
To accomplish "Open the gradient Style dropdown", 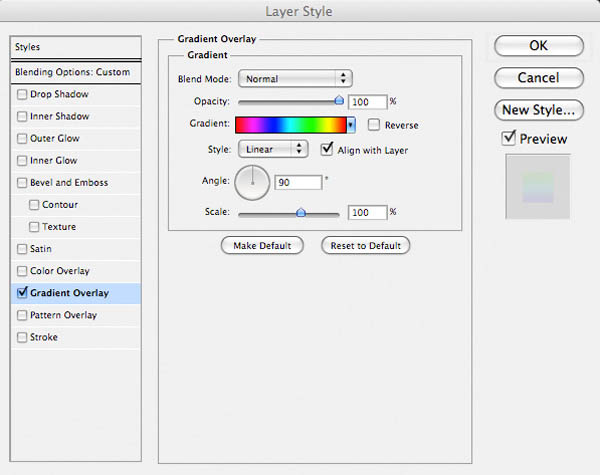I will click(273, 149).
